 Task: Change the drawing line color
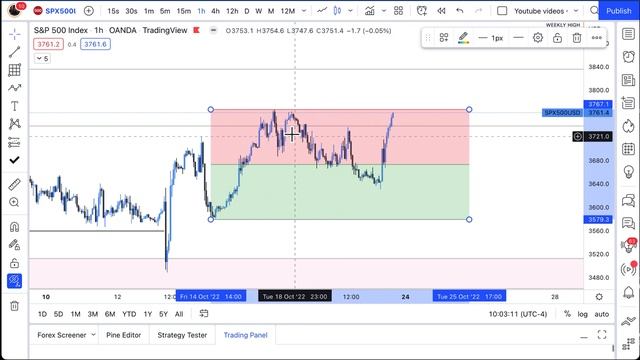463,38
